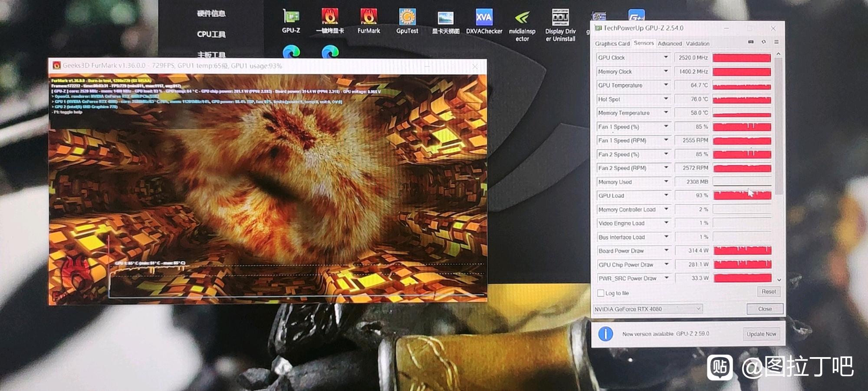
Task: Click the blue info icon in update notice
Action: (605, 334)
